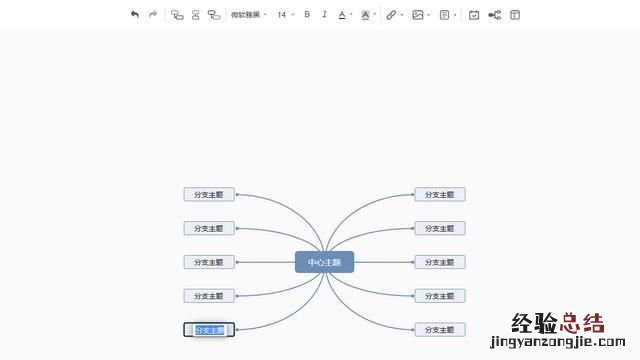Apply text background highlight color

point(365,15)
